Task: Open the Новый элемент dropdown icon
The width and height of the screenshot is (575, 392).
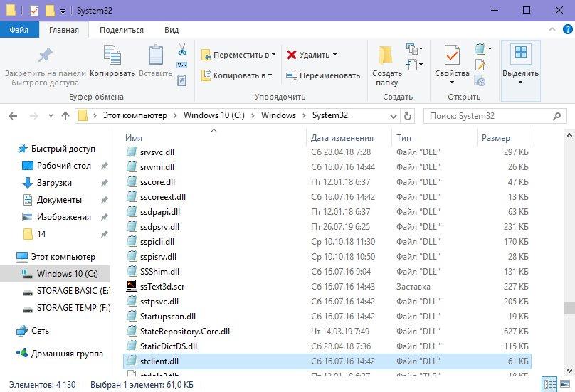Action: click(414, 48)
